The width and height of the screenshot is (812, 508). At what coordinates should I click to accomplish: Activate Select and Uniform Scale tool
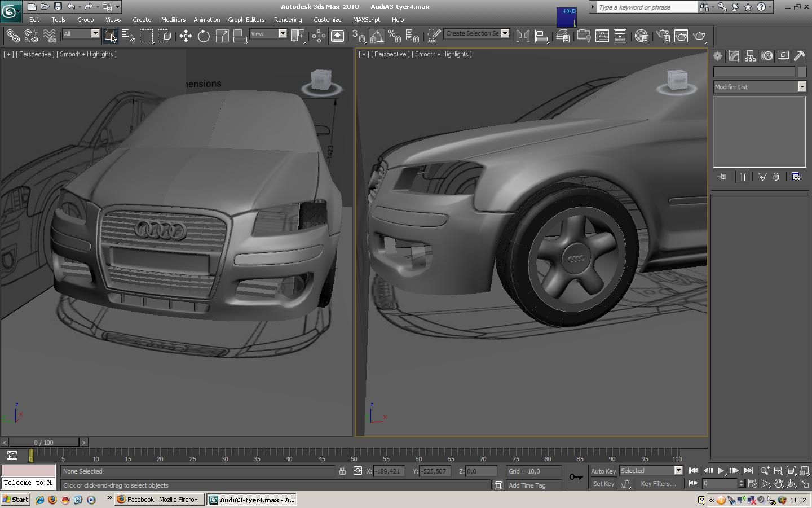tap(222, 36)
